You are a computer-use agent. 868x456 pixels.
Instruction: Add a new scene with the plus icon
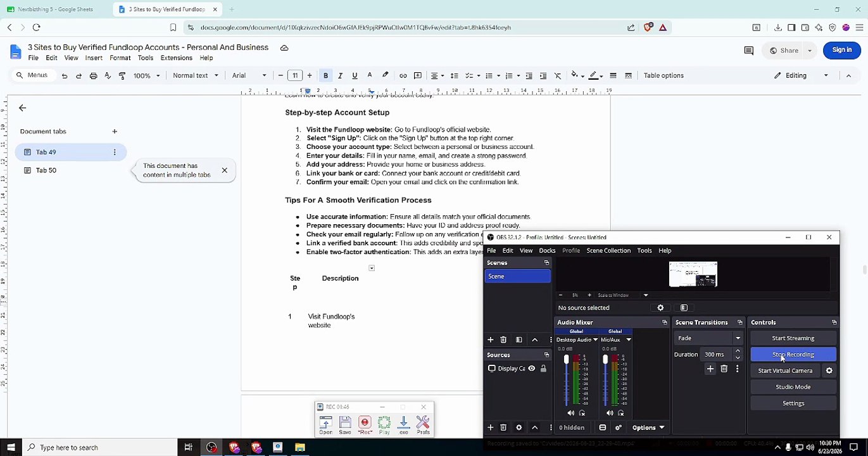(x=491, y=340)
